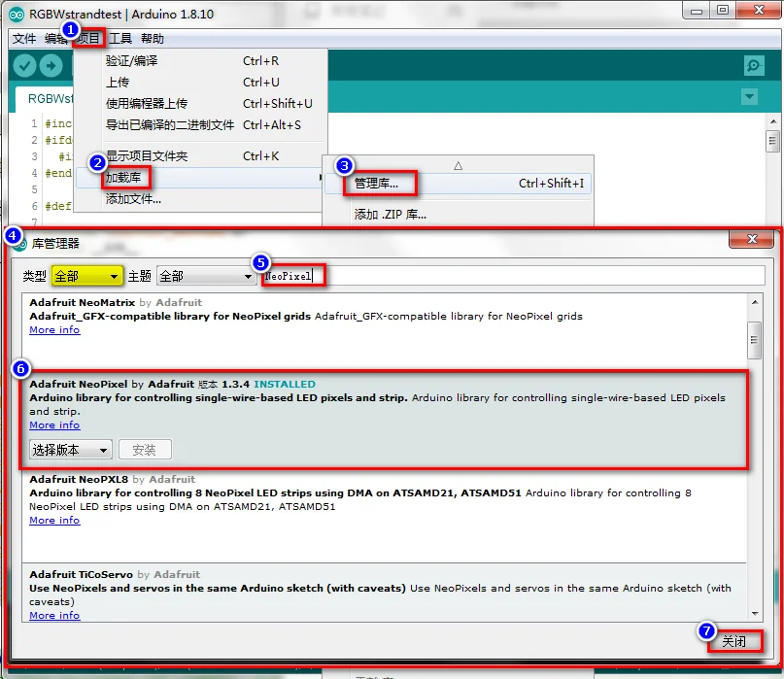Open the 类型 dropdown showing 全部
Viewport: 784px width, 679px height.
[87, 276]
